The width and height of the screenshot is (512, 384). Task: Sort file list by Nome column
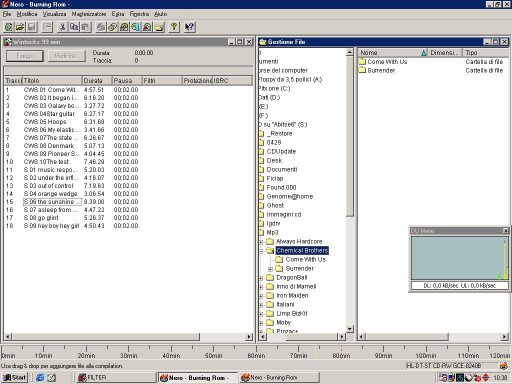point(393,53)
